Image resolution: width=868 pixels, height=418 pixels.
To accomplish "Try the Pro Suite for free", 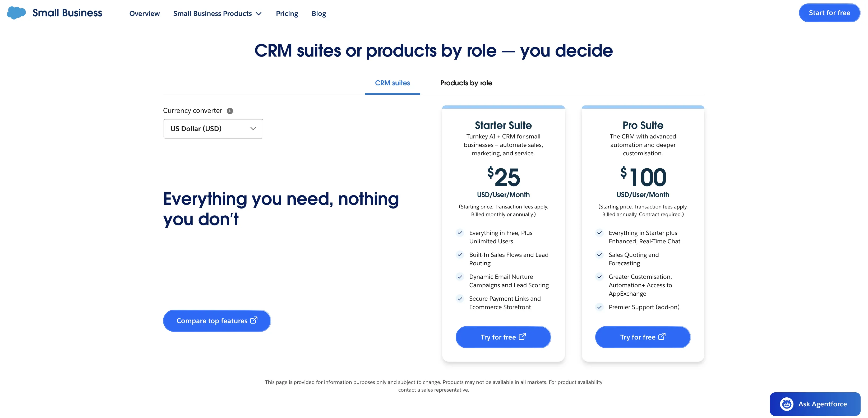I will tap(643, 337).
